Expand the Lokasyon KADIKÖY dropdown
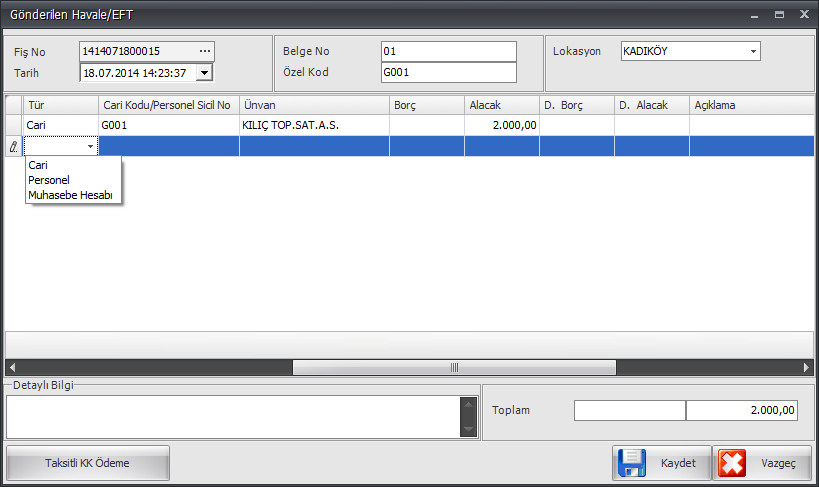Viewport: 819px width, 487px height. 753,51
